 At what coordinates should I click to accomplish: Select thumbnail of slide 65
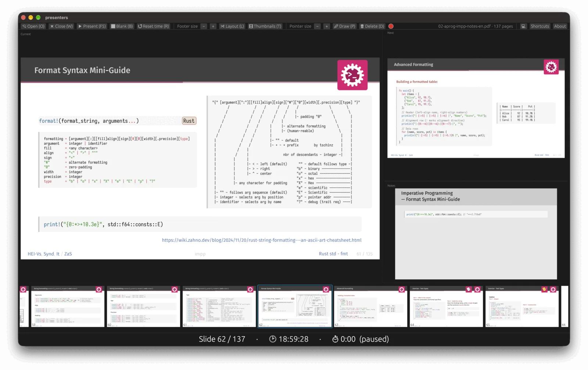click(522, 306)
